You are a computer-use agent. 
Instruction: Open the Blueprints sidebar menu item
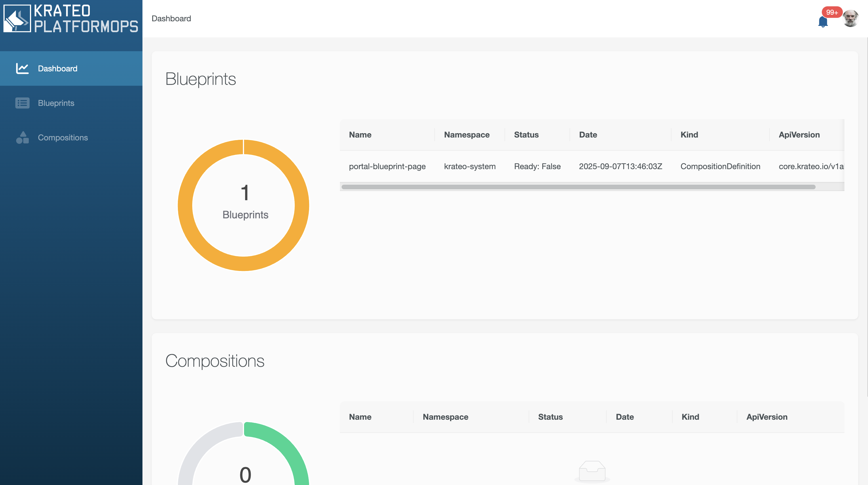click(x=71, y=103)
